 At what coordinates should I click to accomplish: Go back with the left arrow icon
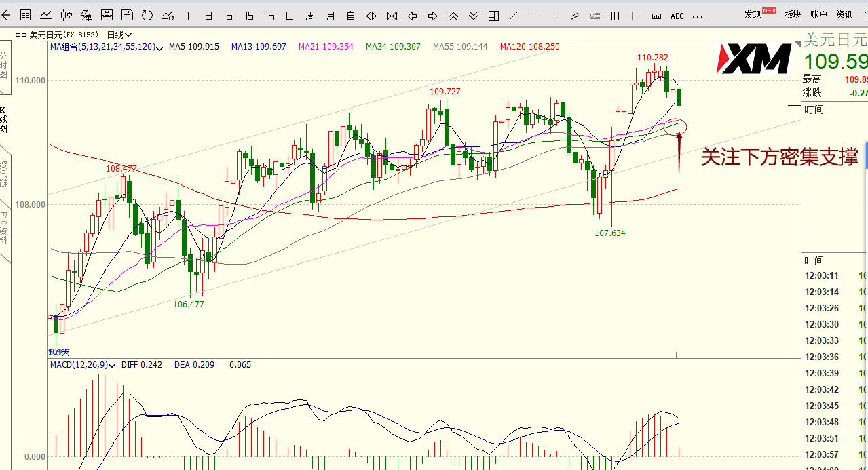[5, 15]
